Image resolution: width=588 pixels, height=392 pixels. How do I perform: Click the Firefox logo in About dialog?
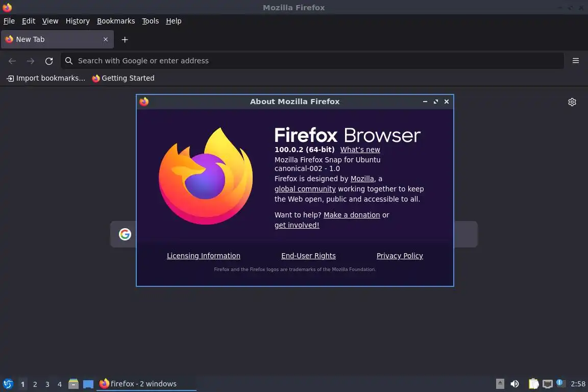tap(206, 176)
